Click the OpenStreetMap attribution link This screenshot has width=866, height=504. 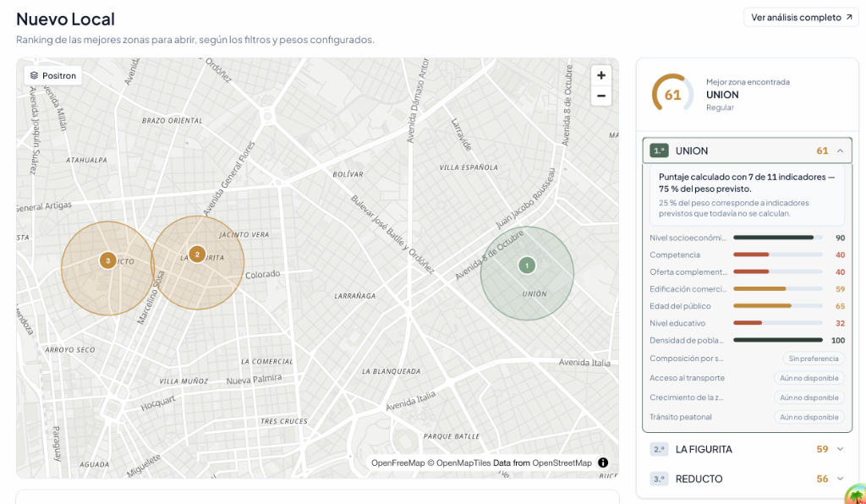(562, 463)
